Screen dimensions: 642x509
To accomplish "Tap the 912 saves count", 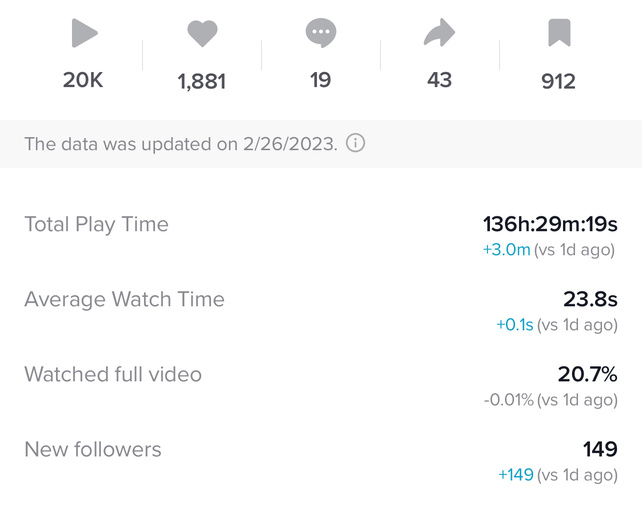I will [x=558, y=81].
